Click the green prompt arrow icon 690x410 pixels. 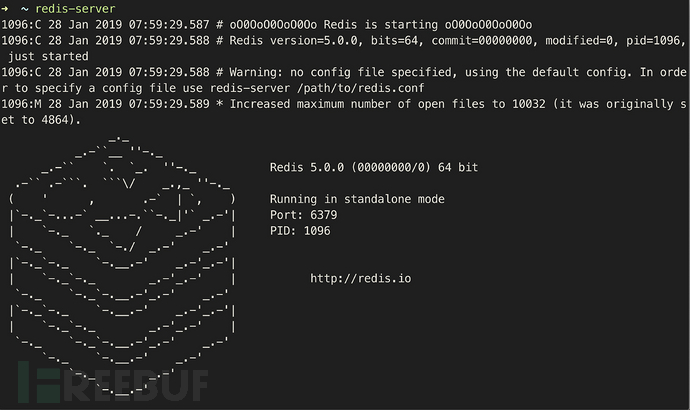coord(4,9)
